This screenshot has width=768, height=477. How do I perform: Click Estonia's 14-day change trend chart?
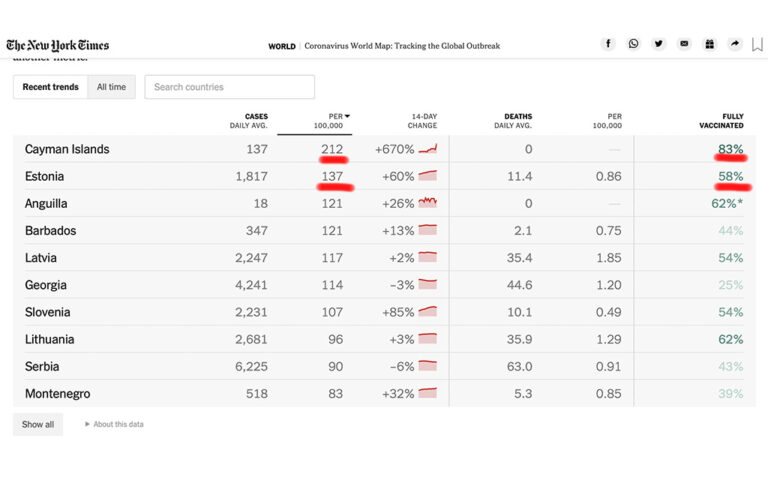tap(428, 176)
